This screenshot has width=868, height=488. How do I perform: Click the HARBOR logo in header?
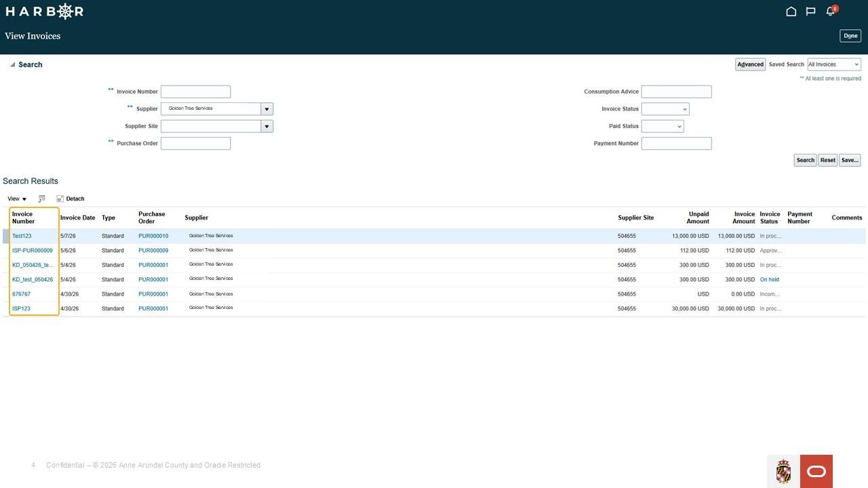click(x=45, y=12)
